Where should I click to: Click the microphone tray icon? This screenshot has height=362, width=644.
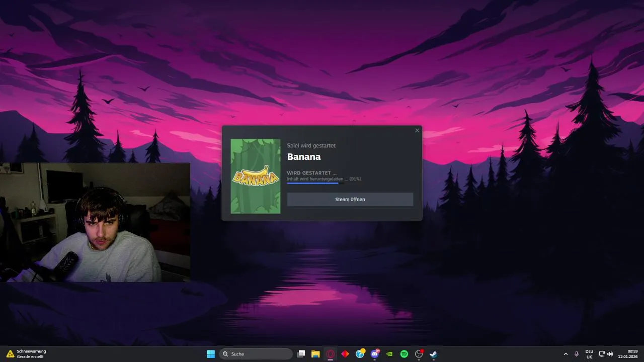point(577,354)
